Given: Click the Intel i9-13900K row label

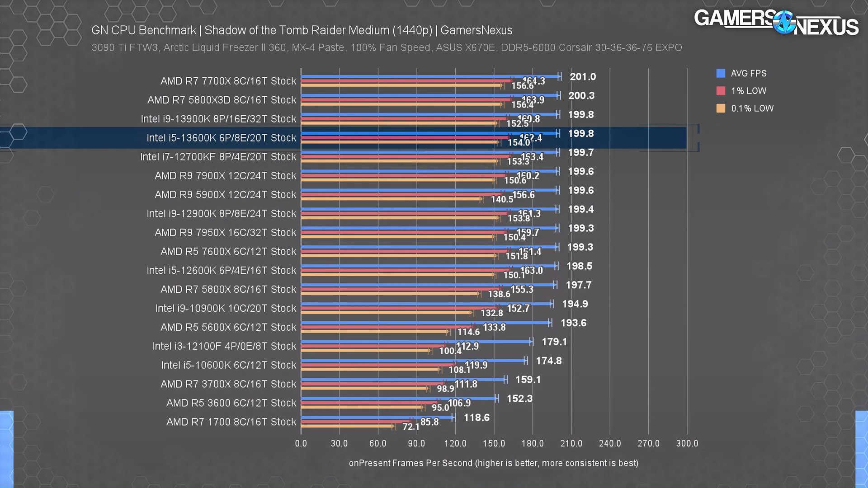Looking at the screenshot, I should (218, 119).
